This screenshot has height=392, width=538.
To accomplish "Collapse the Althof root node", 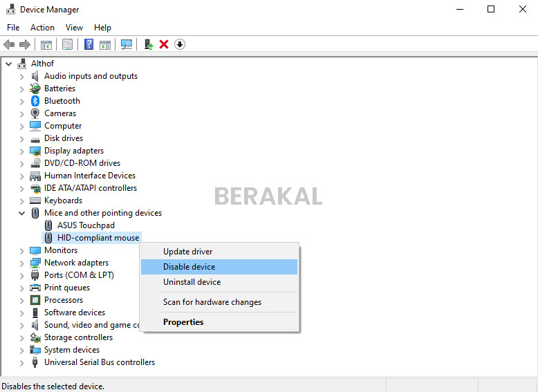I will [8, 64].
